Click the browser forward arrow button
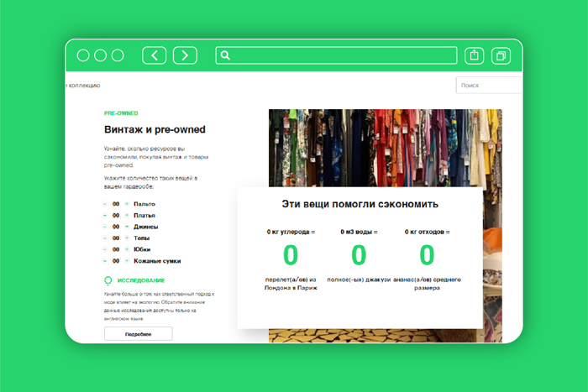The width and height of the screenshot is (588, 392). [x=185, y=55]
